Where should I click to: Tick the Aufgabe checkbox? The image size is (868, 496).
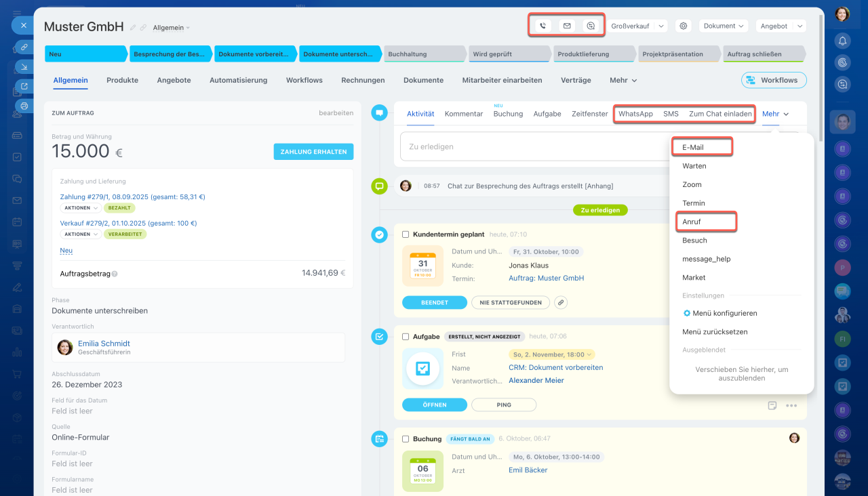(406, 337)
